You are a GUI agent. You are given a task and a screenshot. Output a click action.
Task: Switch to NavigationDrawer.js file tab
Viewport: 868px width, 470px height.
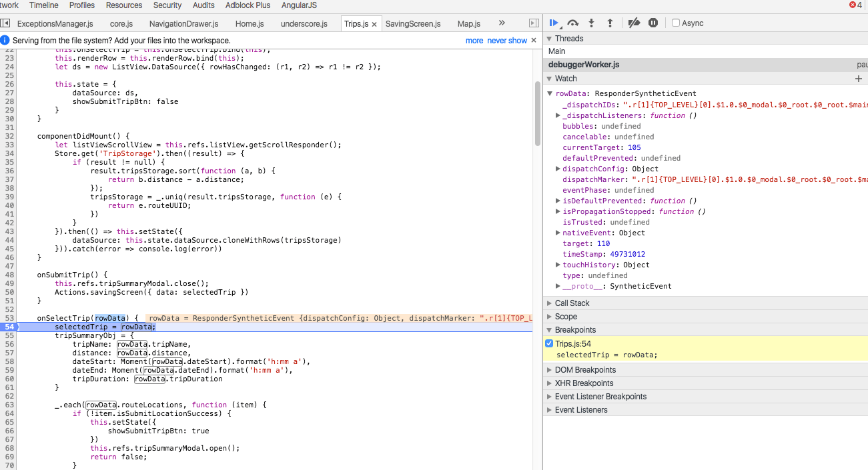pyautogui.click(x=184, y=24)
